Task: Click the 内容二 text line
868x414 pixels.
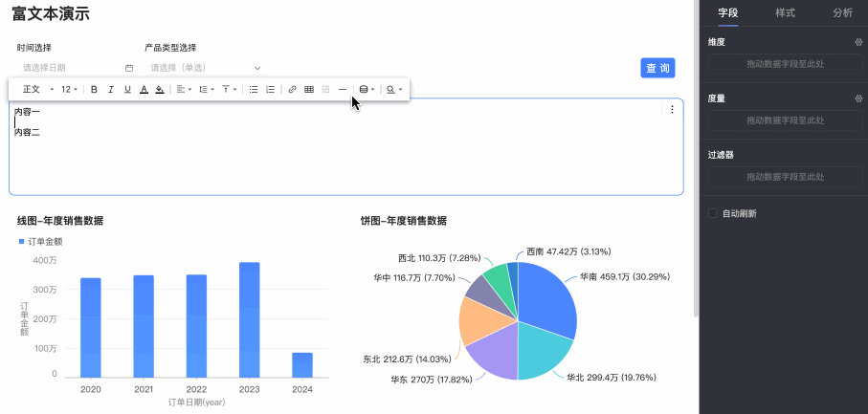Action: click(27, 133)
